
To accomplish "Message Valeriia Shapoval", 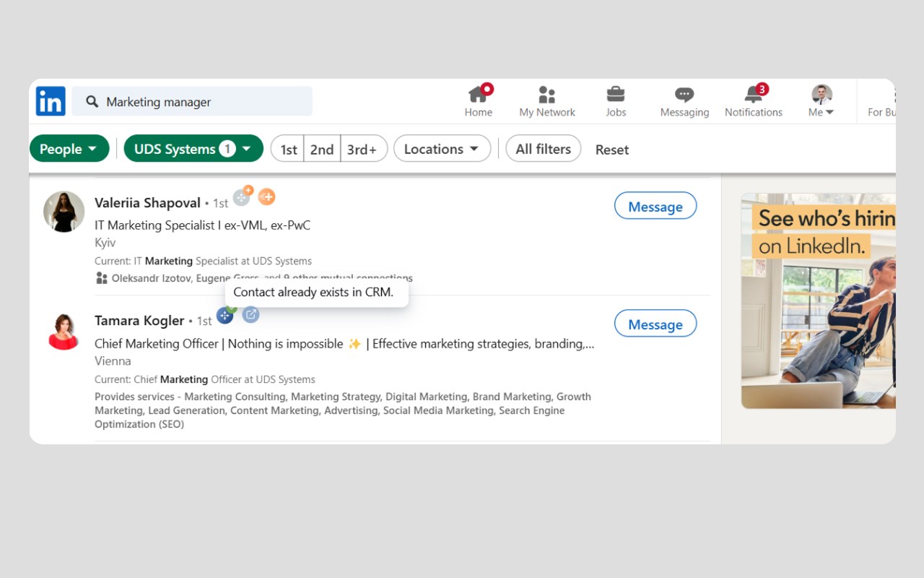I will (655, 206).
